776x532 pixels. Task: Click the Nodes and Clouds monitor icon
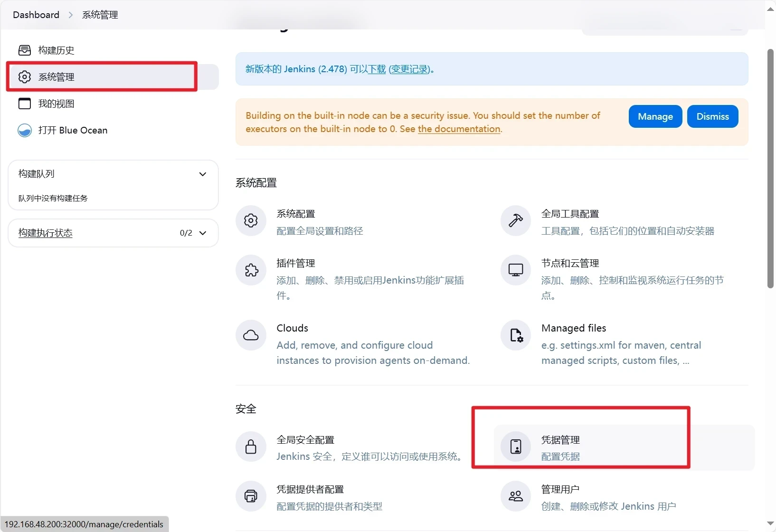(x=515, y=270)
